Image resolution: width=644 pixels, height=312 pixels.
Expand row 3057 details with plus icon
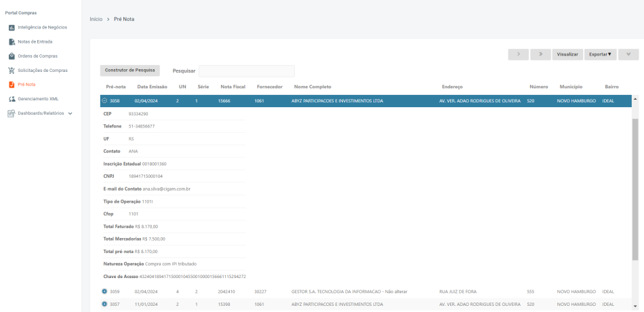(104, 304)
